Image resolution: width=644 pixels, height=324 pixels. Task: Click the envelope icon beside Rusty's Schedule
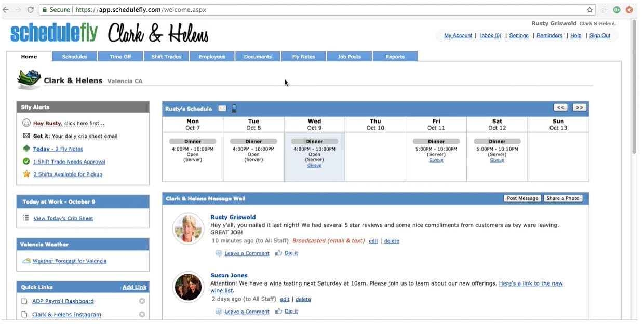coord(222,109)
